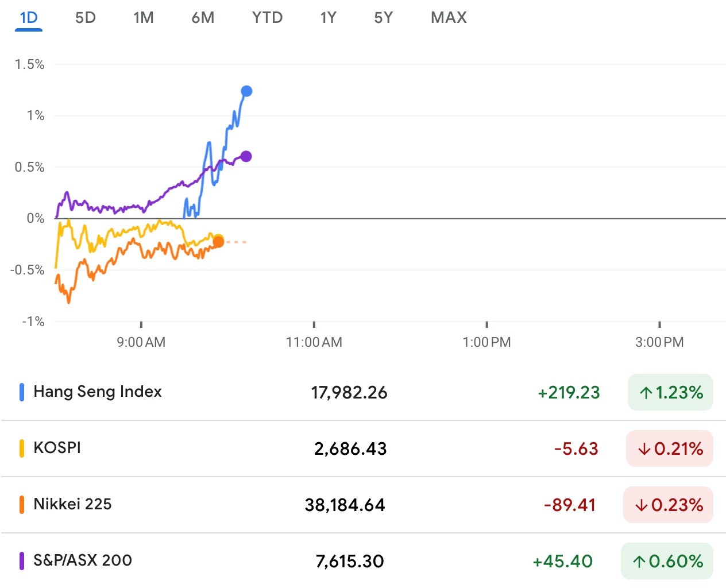Click the orange Nikkei endpoint dot on chart
The image size is (726, 588).
(218, 242)
